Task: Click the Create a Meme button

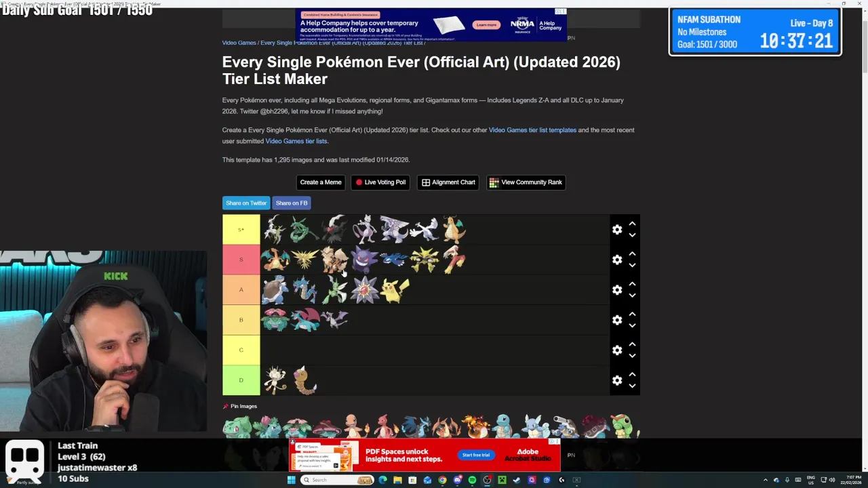Action: [x=321, y=182]
